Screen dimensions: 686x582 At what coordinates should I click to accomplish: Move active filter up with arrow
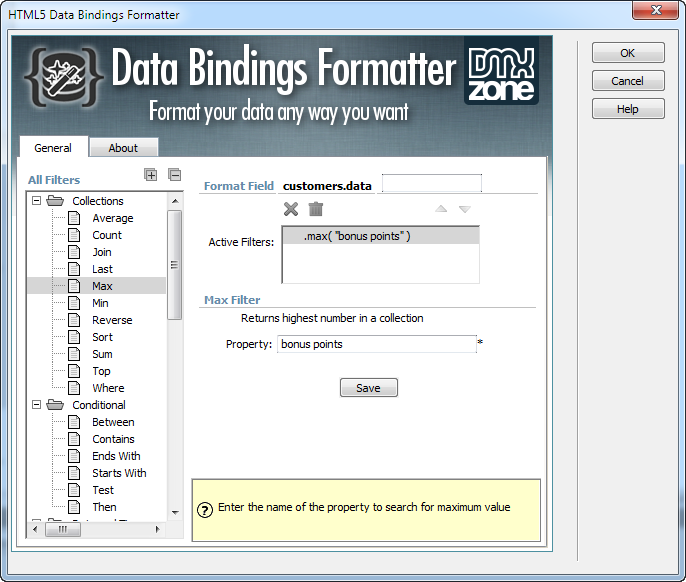[441, 209]
